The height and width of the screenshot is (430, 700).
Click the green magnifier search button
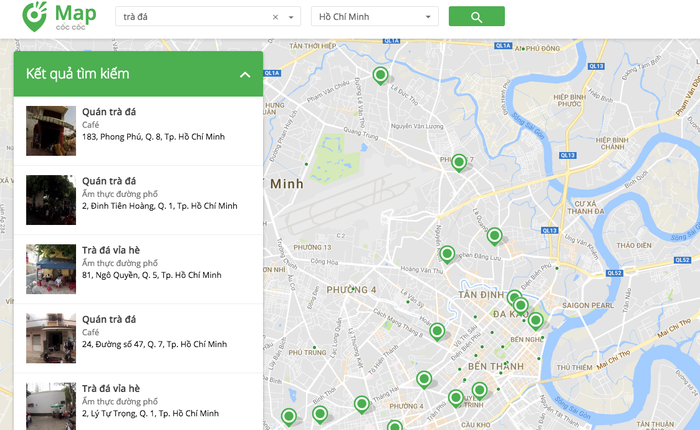(x=476, y=16)
